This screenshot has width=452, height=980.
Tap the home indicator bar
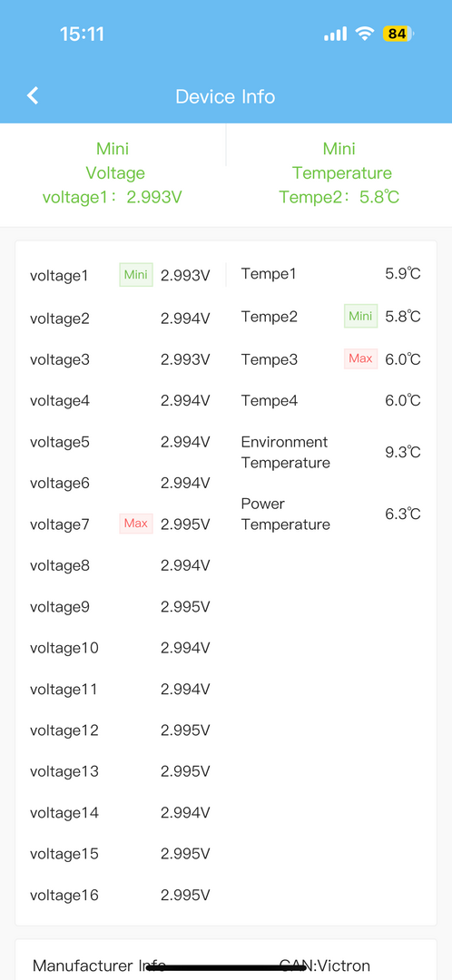[226, 967]
